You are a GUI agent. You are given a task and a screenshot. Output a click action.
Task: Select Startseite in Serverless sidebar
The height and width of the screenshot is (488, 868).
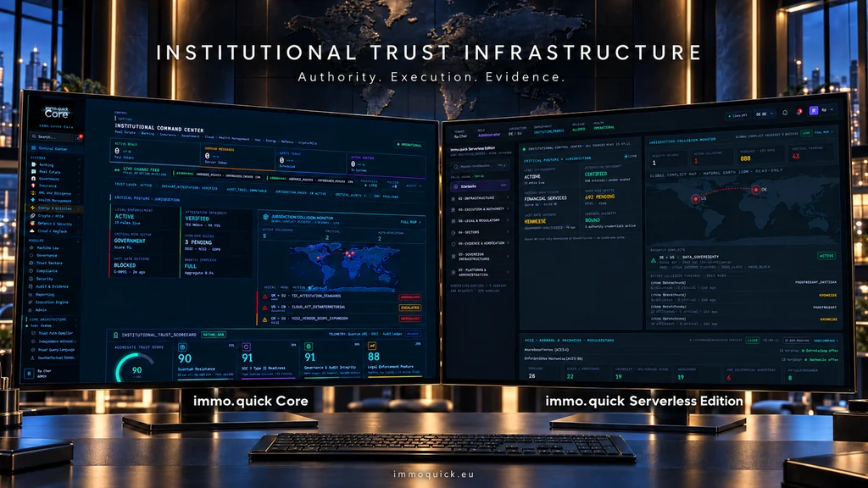[x=480, y=186]
